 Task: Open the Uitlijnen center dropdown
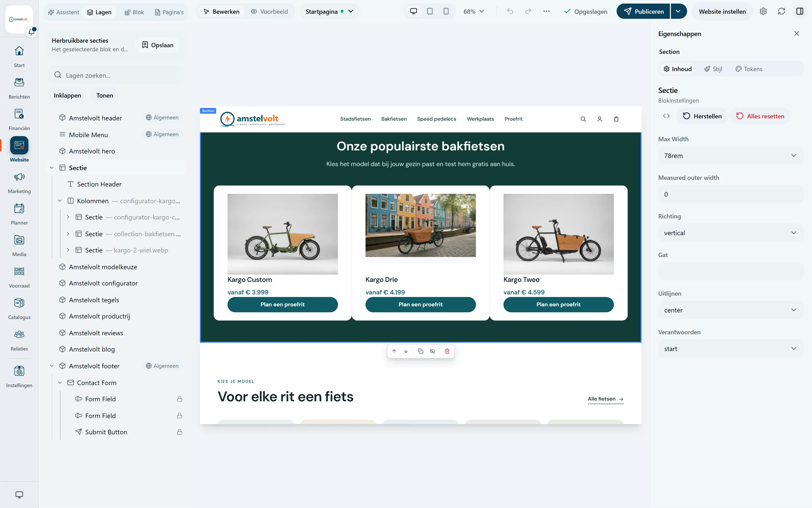731,310
